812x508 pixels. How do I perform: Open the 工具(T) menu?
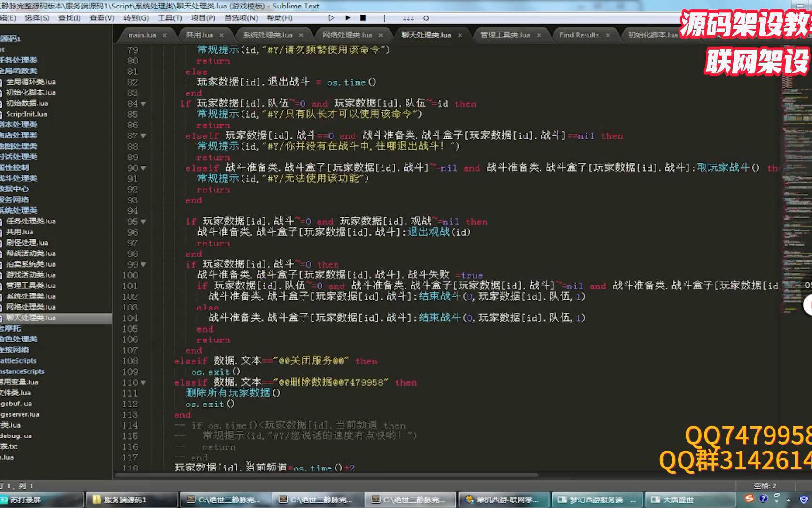click(x=170, y=18)
